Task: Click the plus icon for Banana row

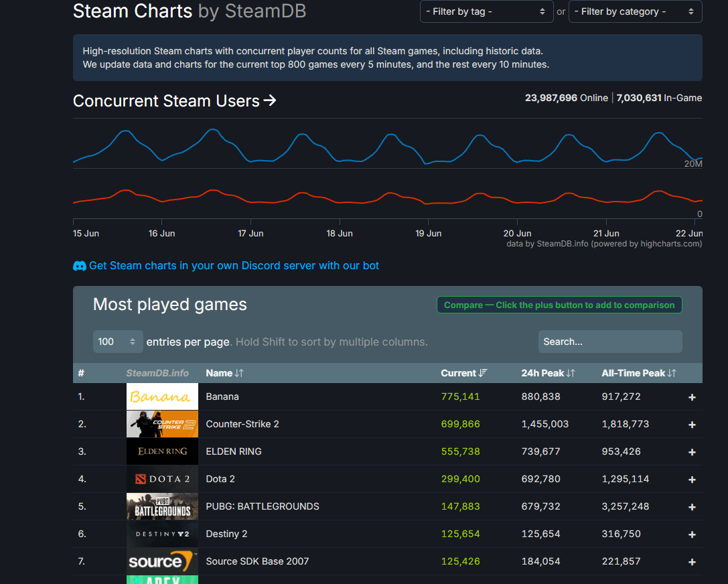Action: (692, 397)
